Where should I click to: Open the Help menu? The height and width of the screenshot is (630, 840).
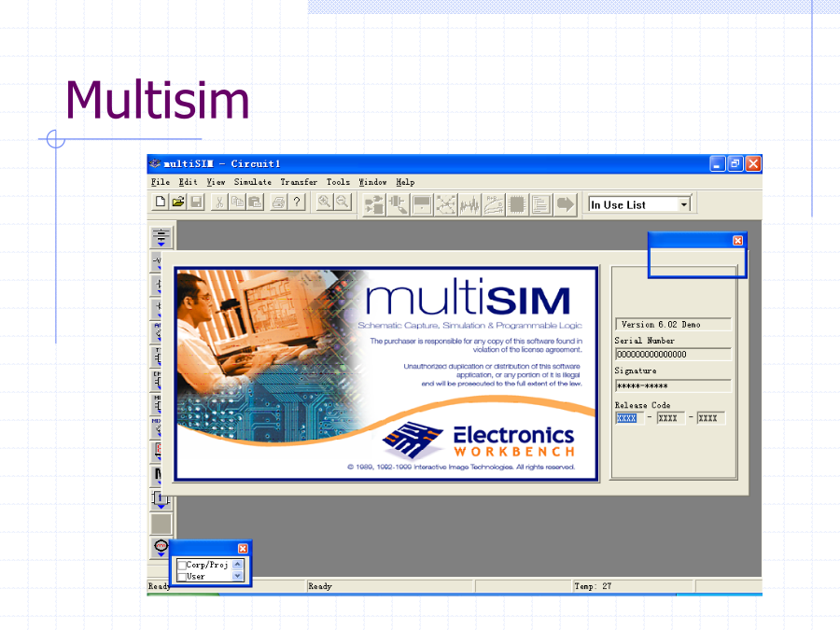point(406,182)
